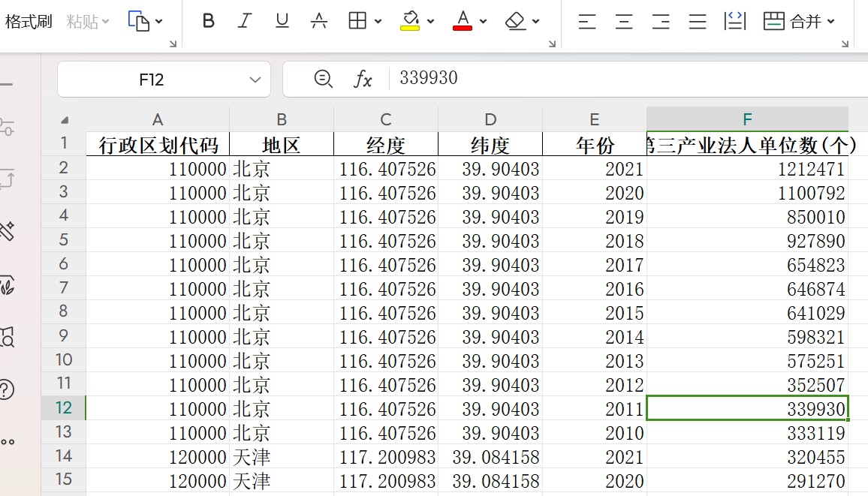Image resolution: width=868 pixels, height=496 pixels.
Task: Click the formula bar showing 339930
Action: pos(601,79)
